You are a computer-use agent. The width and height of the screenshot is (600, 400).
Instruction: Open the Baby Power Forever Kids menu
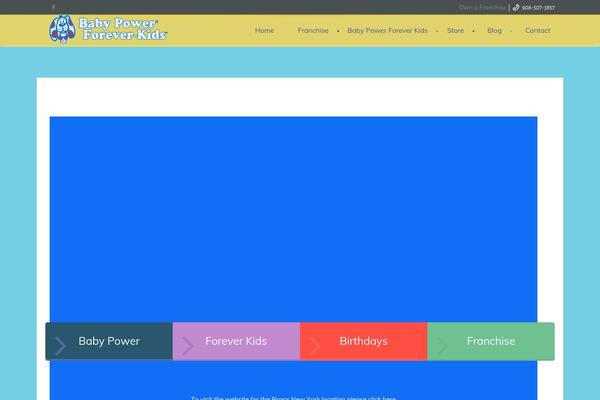(x=387, y=30)
